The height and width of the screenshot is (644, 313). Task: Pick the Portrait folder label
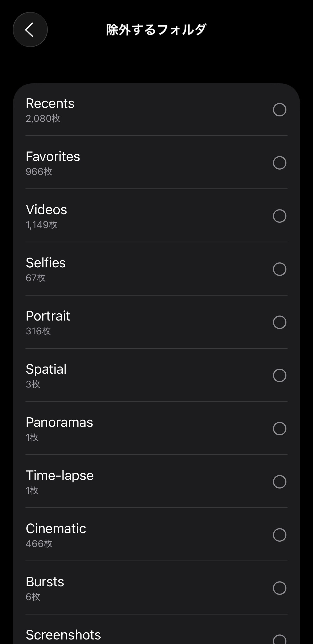pyautogui.click(x=48, y=316)
